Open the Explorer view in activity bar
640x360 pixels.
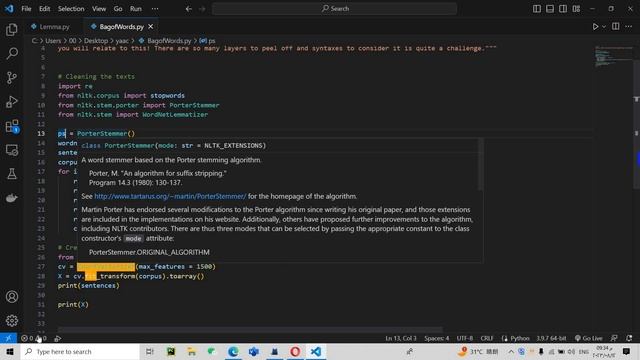tap(12, 29)
